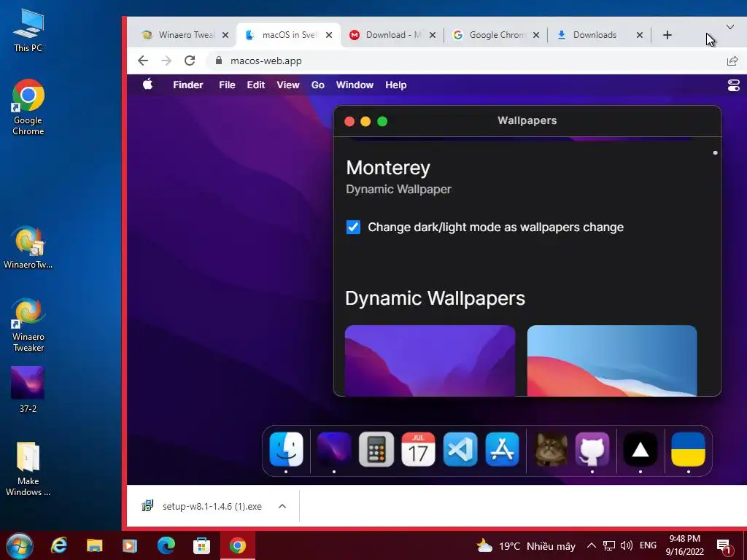This screenshot has height=560, width=747.
Task: Open the Finder menu
Action: point(187,85)
